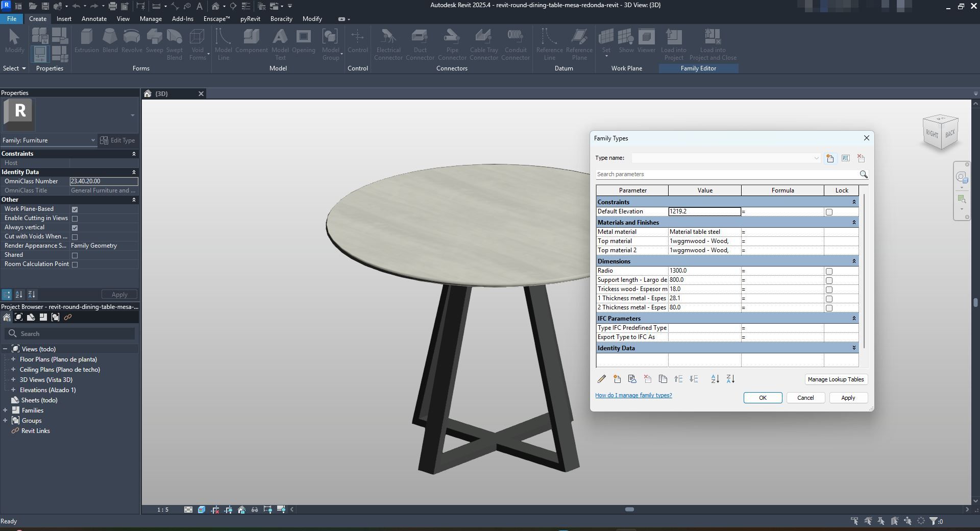The height and width of the screenshot is (531, 980).
Task: Expand the Identity Data group in Family Types
Action: [854, 348]
